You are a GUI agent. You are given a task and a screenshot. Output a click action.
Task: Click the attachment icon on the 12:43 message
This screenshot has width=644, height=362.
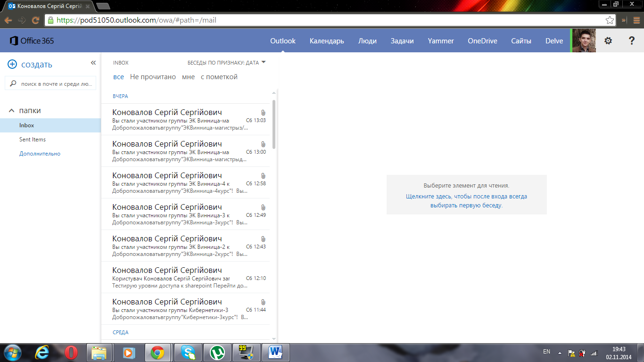click(x=263, y=239)
